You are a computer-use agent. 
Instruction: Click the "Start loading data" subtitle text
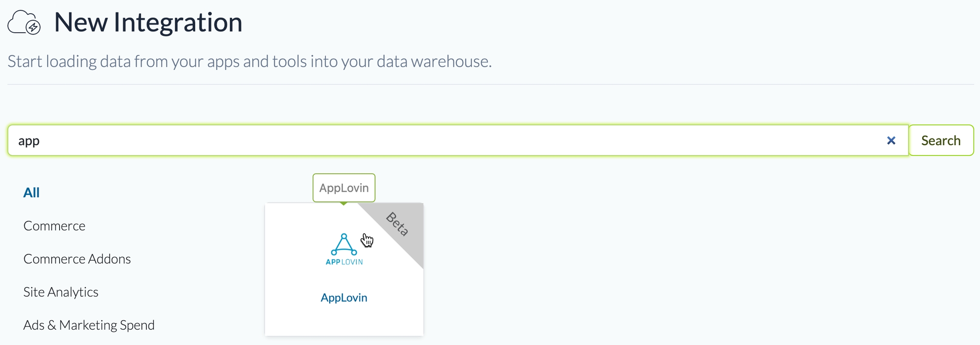click(250, 61)
